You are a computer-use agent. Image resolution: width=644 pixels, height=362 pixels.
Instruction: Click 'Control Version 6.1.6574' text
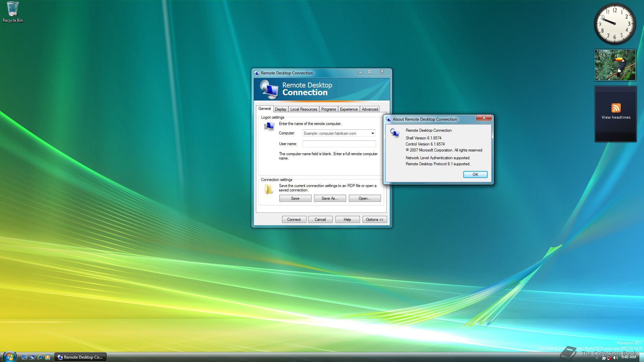(425, 144)
